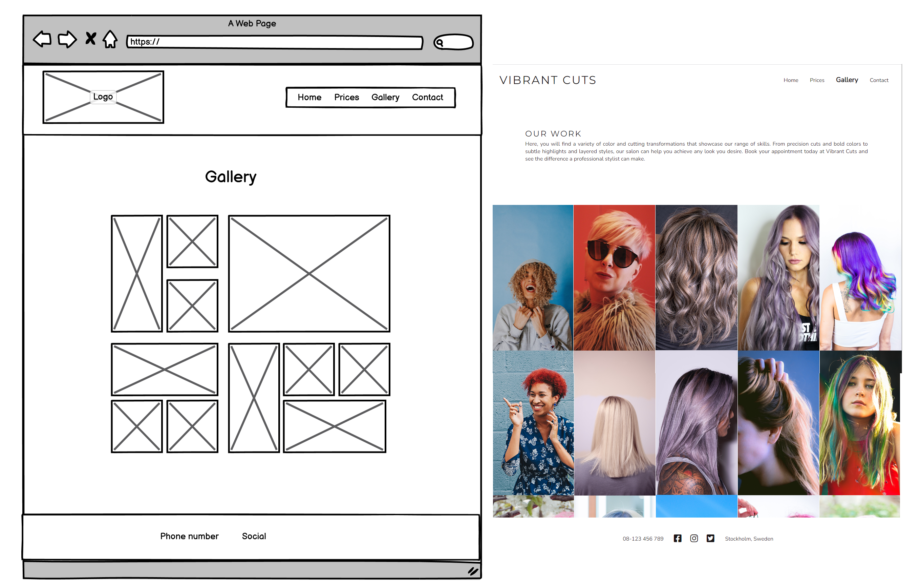Click the home icon in wireframe browser
Viewport: 921px width, 588px height.
110,39
